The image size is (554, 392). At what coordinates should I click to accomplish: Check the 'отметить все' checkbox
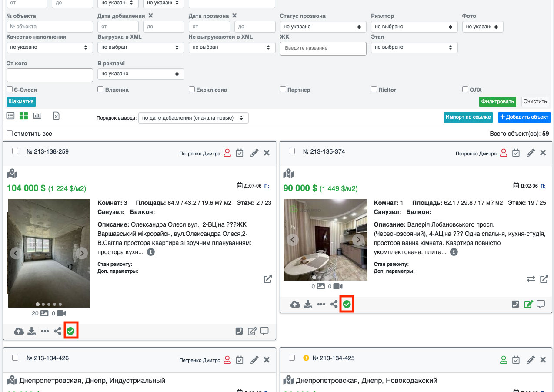point(10,134)
